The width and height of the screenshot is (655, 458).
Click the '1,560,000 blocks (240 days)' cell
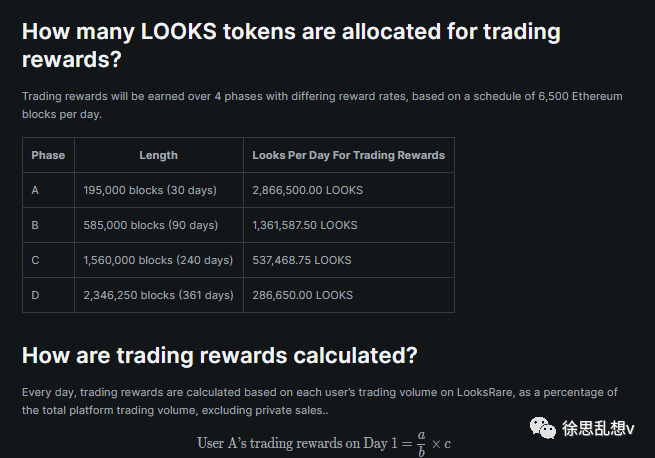[159, 260]
